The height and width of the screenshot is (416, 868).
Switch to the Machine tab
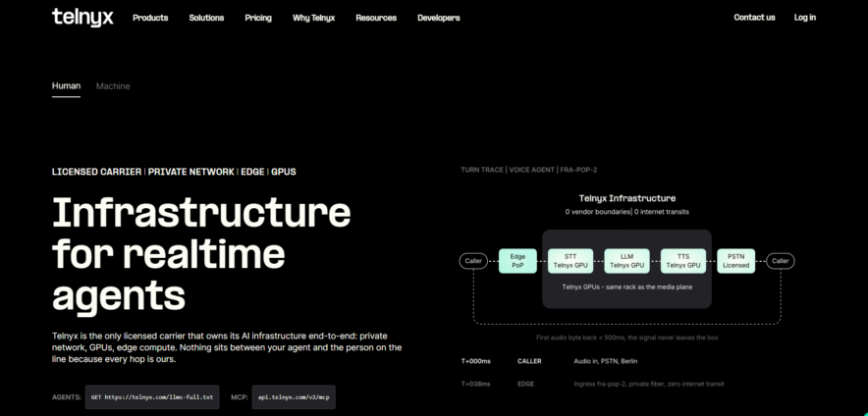113,86
